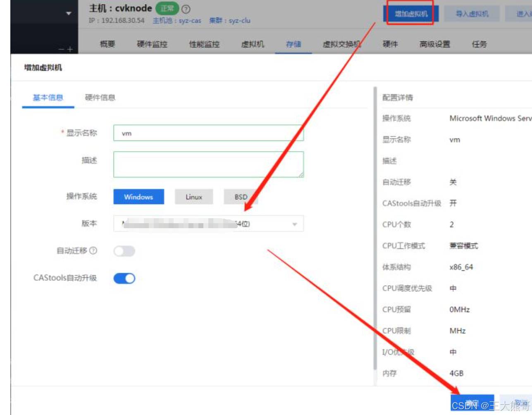Open the 版本 version dropdown
Image resolution: width=532 pixels, height=415 pixels.
[x=208, y=224]
